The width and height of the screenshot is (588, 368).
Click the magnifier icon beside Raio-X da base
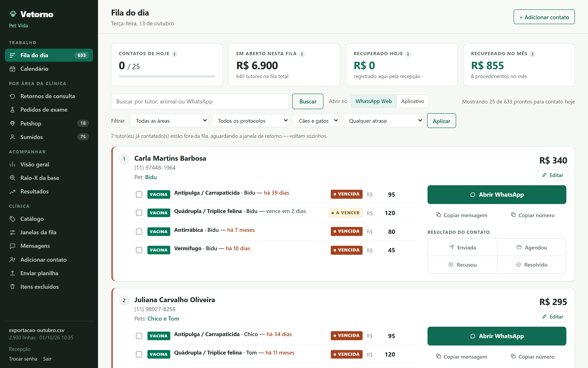click(x=12, y=178)
